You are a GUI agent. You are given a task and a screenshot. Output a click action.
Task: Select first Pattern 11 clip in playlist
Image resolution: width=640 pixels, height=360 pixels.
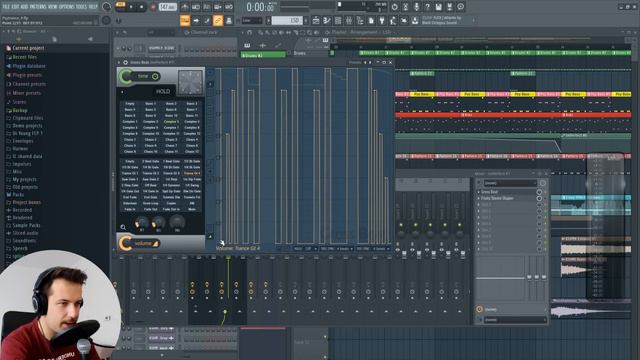[422, 73]
